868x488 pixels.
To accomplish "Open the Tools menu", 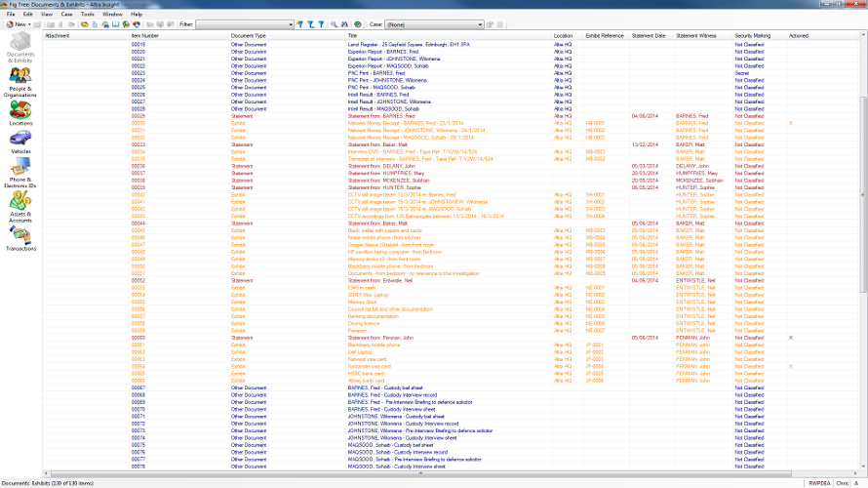I will point(88,14).
